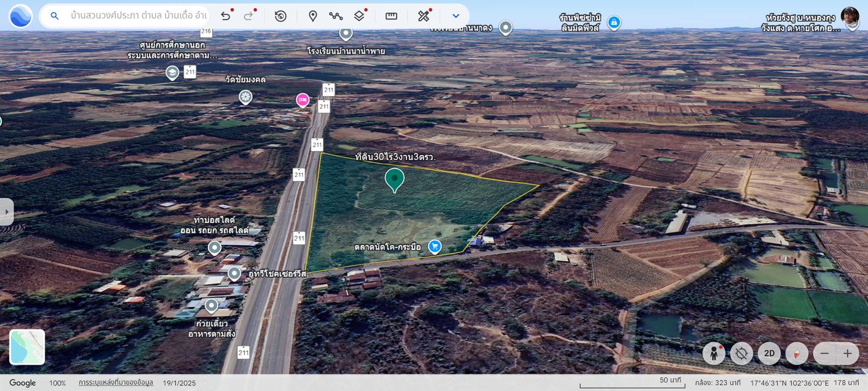The height and width of the screenshot is (391, 868).
Task: Add a placemark using the pin tool
Action: coord(313,16)
